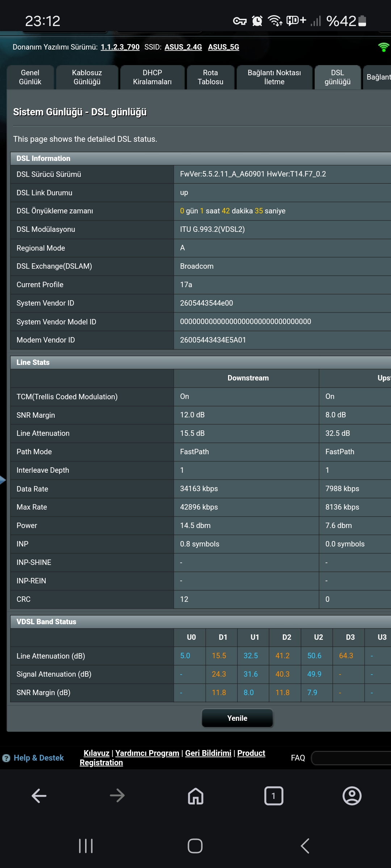This screenshot has width=391, height=868.
Task: Select the DSL Önyükleme zamanı uptime value
Action: 232,211
